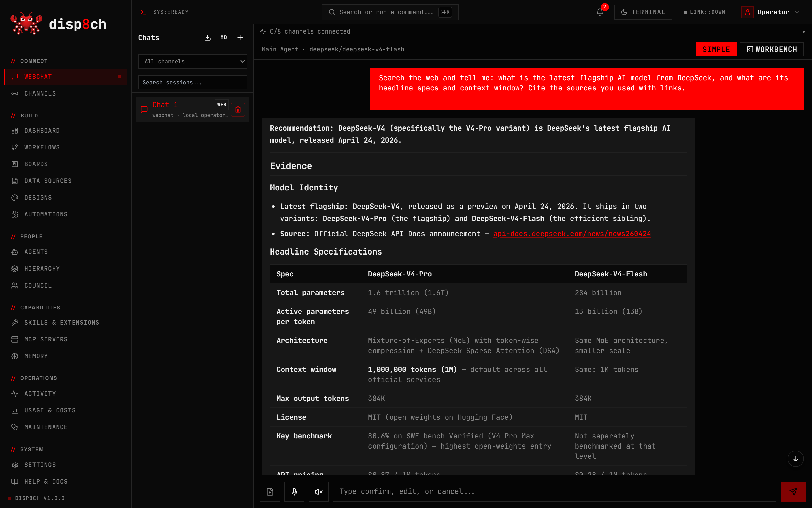The image size is (812, 508).
Task: Click the DeepSeek-V4-Flash column header
Action: tap(611, 274)
